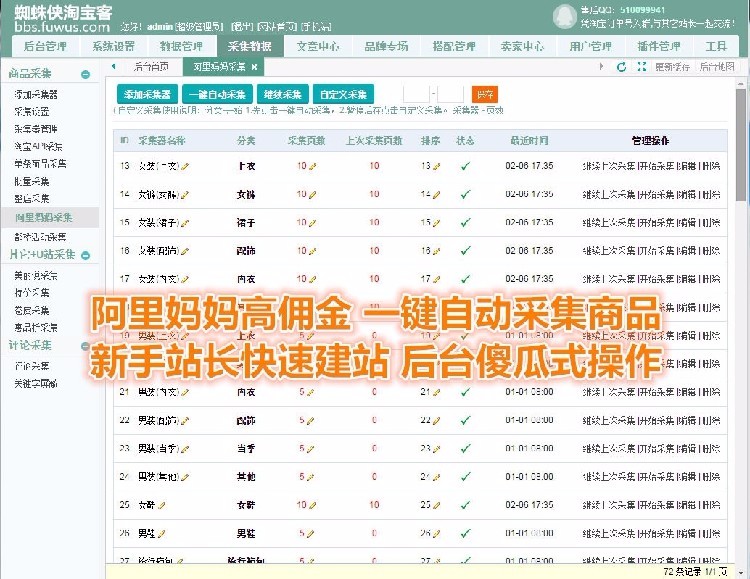Edit page count pencil in row 25
This screenshot has height=579, width=750.
[x=312, y=505]
